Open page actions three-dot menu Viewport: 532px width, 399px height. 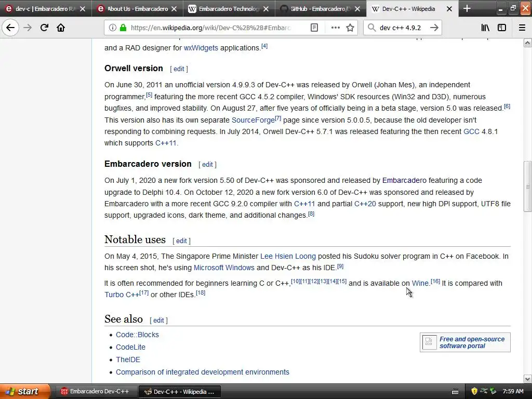click(x=335, y=28)
